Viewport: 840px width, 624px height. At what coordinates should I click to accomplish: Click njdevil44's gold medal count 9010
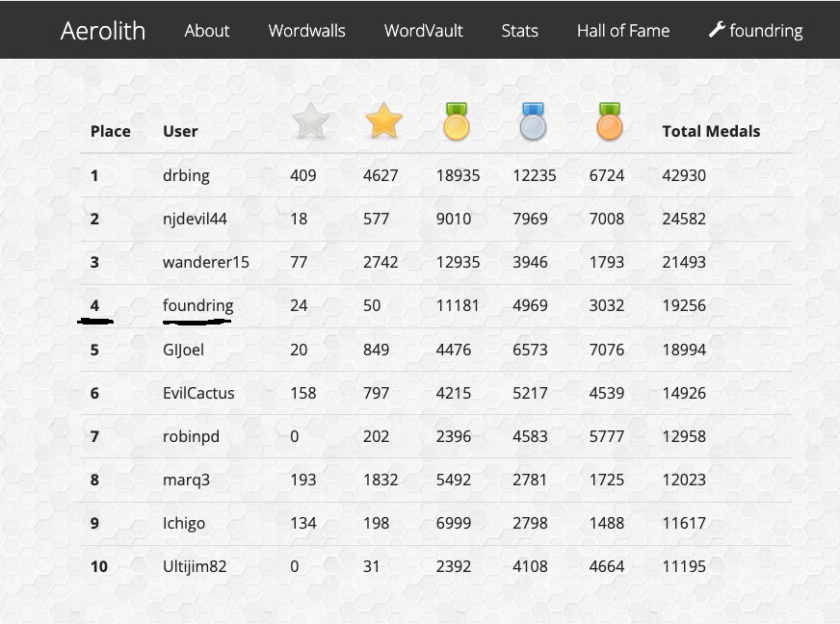[454, 219]
